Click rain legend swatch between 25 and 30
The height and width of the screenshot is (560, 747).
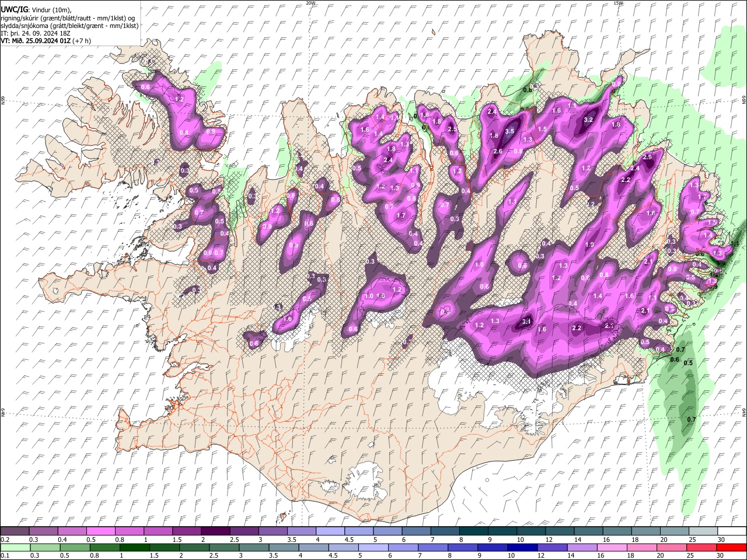click(702, 547)
